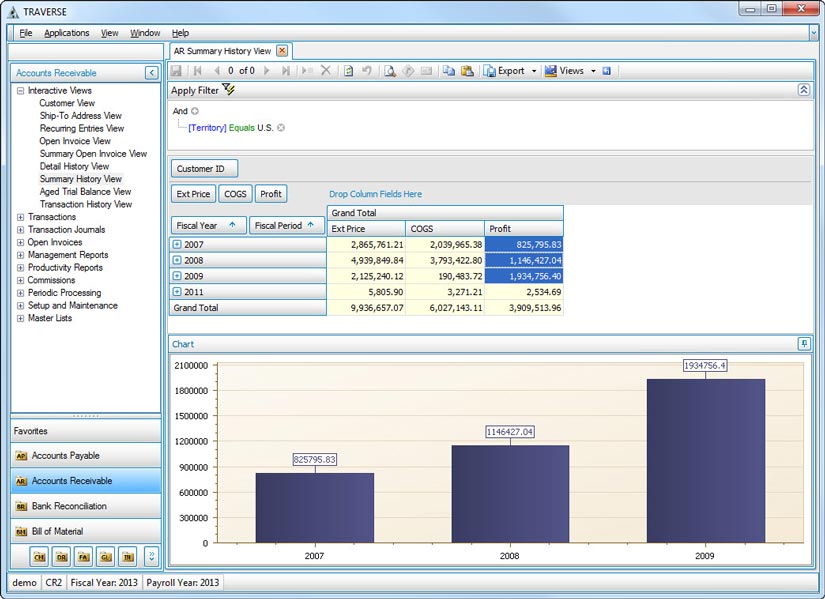The height and width of the screenshot is (599, 825).
Task: Collapse the Accounts Receivable navigation pane
Action: point(152,73)
